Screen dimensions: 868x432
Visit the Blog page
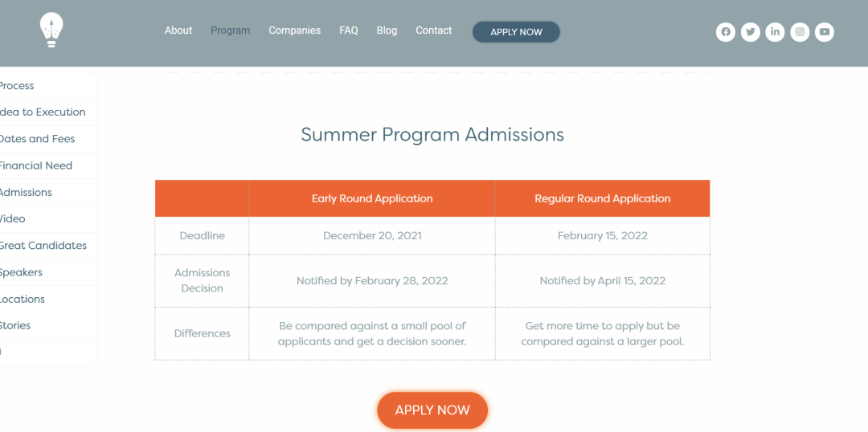click(387, 31)
